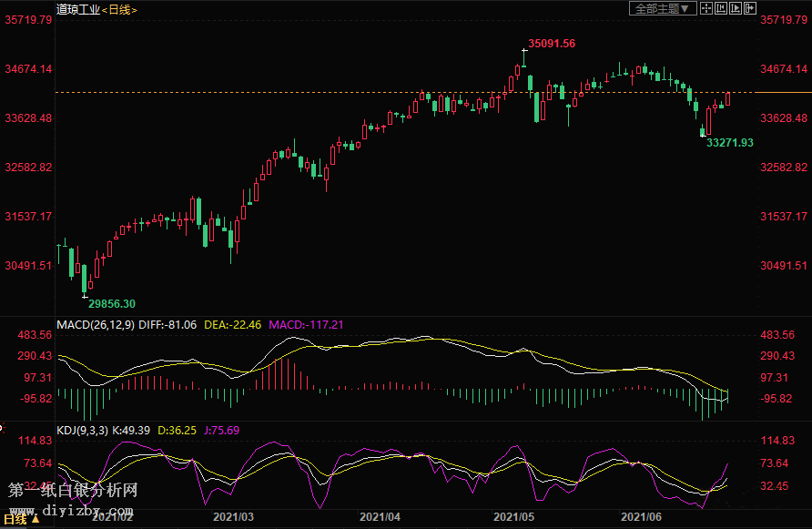Click the 2021/04 date on time axis
This screenshot has width=812, height=529.
(x=381, y=516)
